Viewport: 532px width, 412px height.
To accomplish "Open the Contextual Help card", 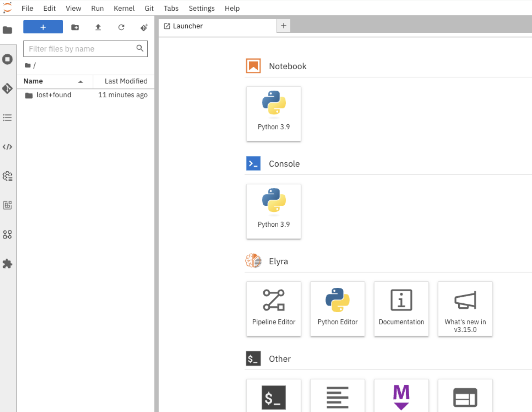I will pyautogui.click(x=465, y=396).
